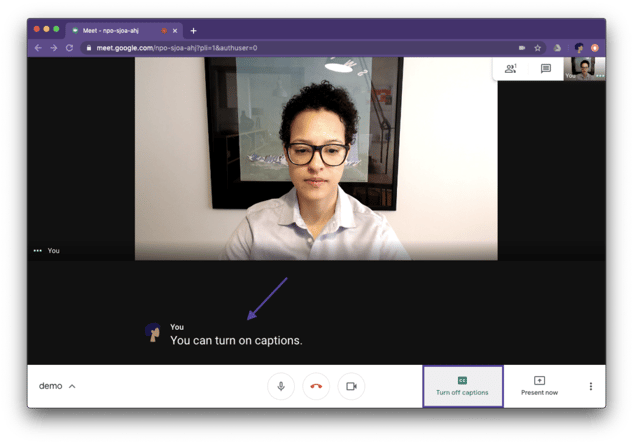This screenshot has width=633, height=444.
Task: Open a new browser tab
Action: tap(193, 31)
